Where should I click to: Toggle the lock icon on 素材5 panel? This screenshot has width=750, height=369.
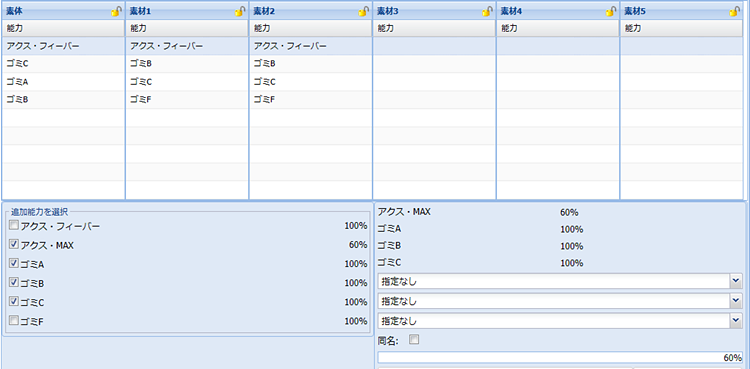pyautogui.click(x=735, y=11)
